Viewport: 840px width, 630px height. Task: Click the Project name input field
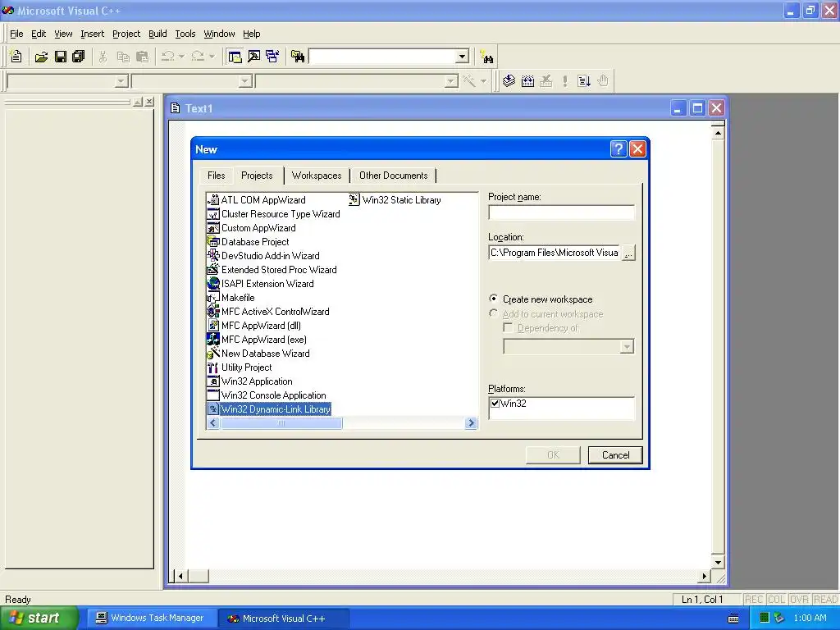[x=561, y=212]
